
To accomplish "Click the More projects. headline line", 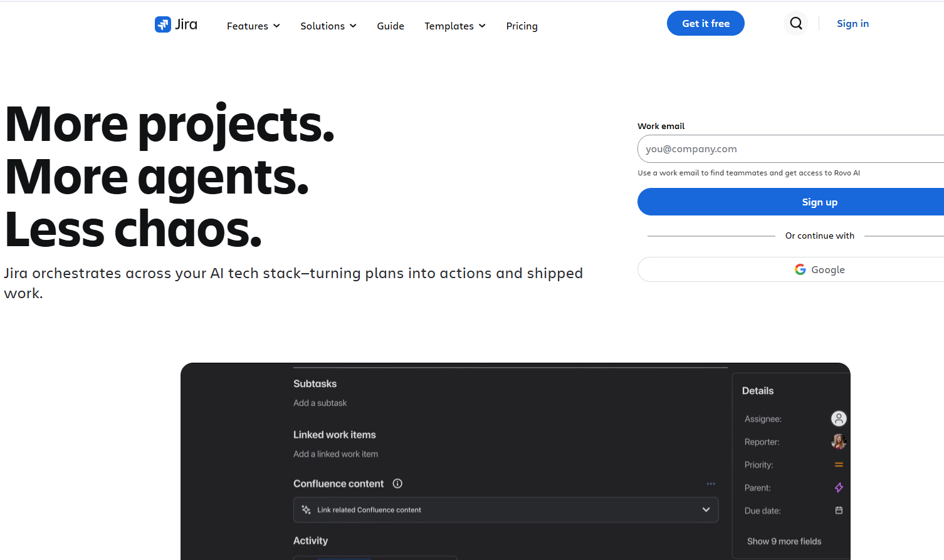I will (x=169, y=125).
